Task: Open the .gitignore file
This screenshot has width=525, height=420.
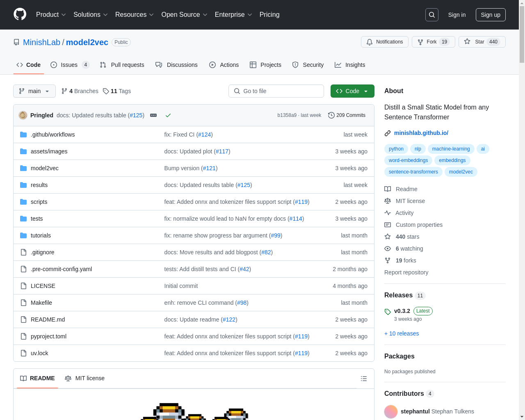Action: click(x=42, y=252)
